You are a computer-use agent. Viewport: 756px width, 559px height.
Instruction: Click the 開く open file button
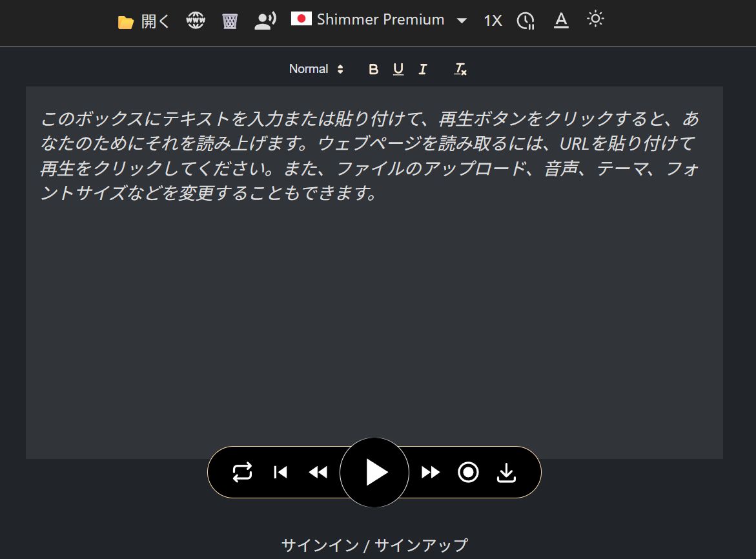(x=144, y=21)
